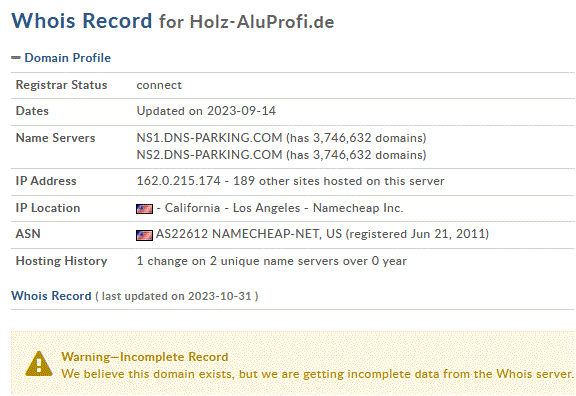Click the Holz-AluProfi.de domain title

point(262,22)
